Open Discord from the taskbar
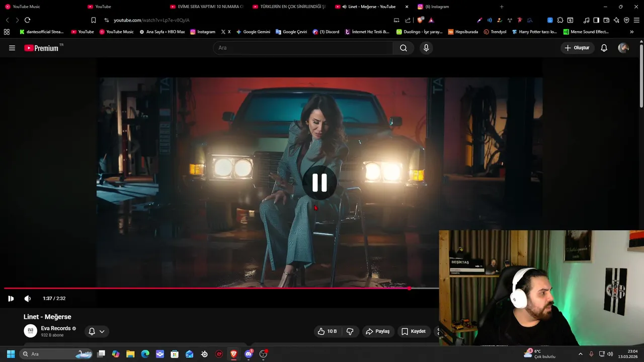 pyautogui.click(x=249, y=354)
